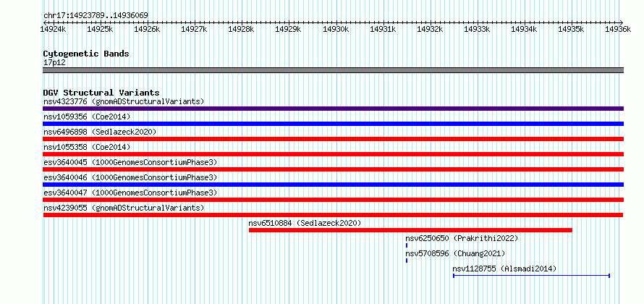Click the esv3640046 blue variant bar
This screenshot has height=304, width=644.
pyautogui.click(x=333, y=185)
